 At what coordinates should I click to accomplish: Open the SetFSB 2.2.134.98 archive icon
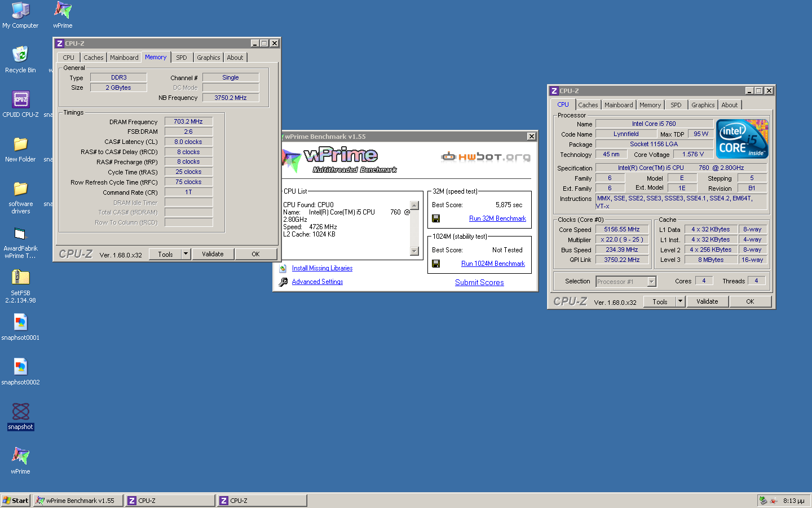click(x=20, y=286)
